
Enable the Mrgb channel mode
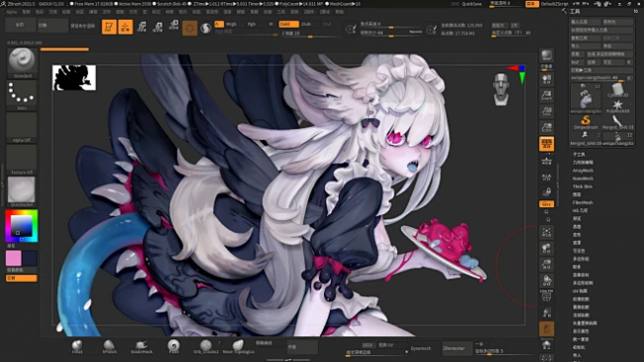tap(231, 24)
